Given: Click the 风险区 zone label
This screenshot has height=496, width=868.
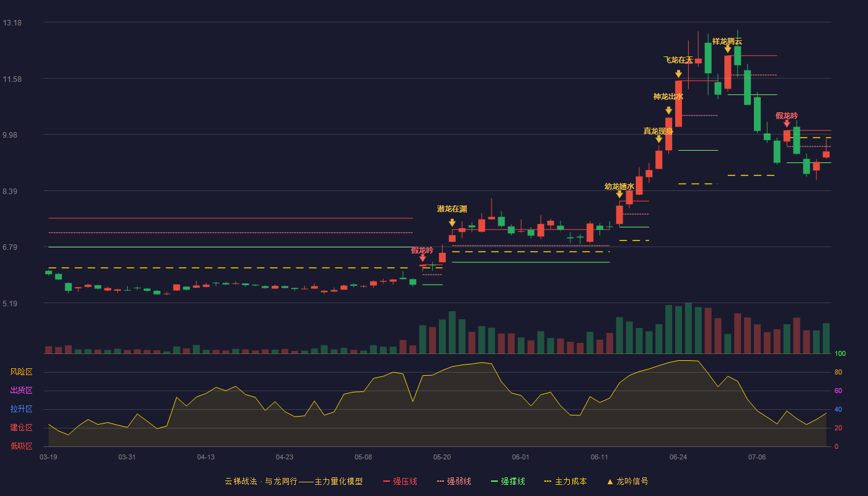Looking at the screenshot, I should [x=21, y=372].
